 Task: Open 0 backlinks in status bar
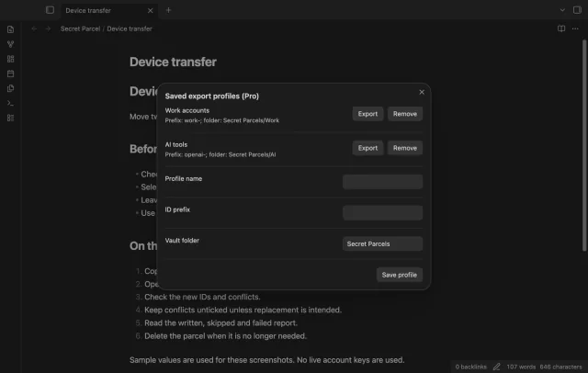click(470, 367)
